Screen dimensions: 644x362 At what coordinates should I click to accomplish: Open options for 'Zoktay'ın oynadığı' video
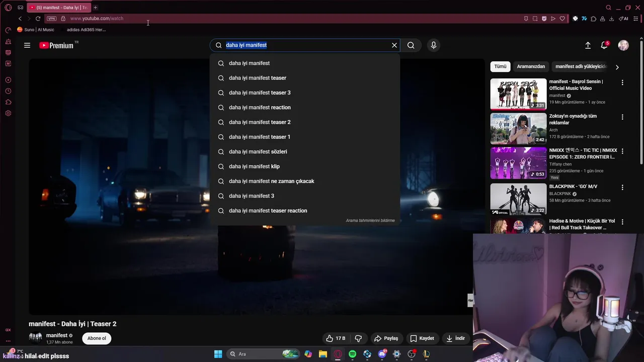622,117
